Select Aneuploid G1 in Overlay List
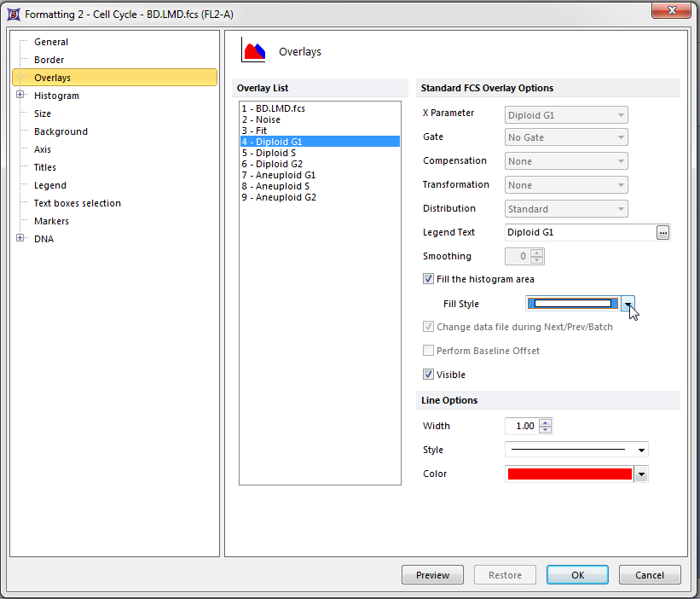 (278, 175)
